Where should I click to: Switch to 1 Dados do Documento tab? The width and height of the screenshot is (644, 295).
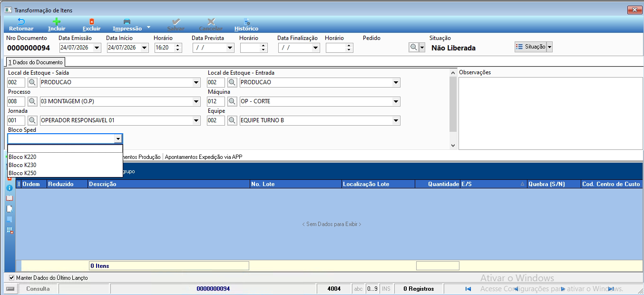click(x=35, y=62)
